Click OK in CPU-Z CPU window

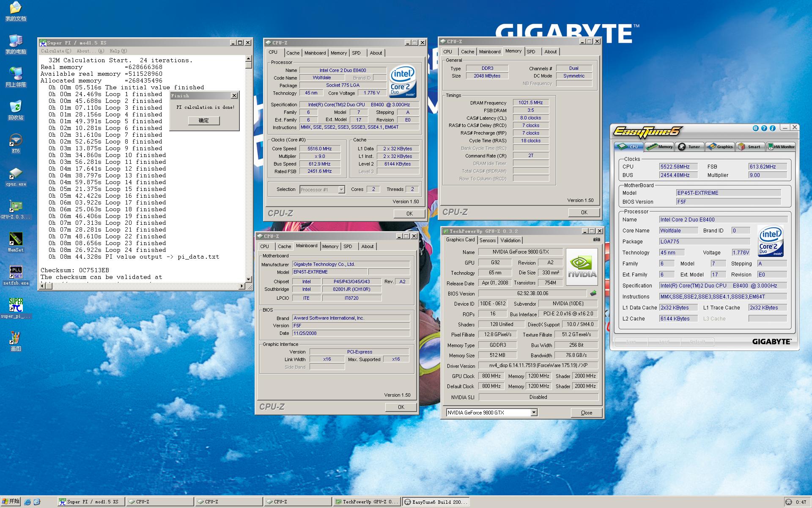coord(409,213)
